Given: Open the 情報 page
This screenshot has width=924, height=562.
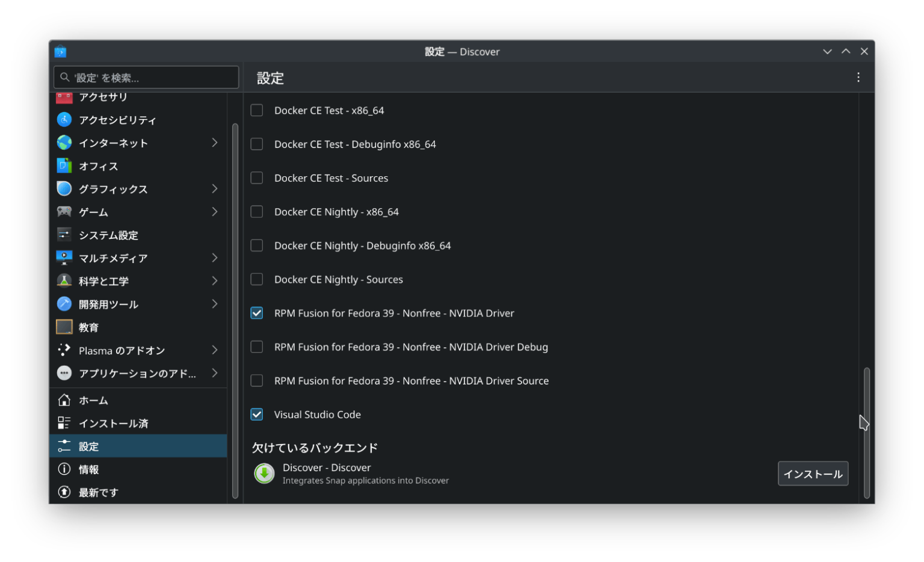Looking at the screenshot, I should (138, 469).
